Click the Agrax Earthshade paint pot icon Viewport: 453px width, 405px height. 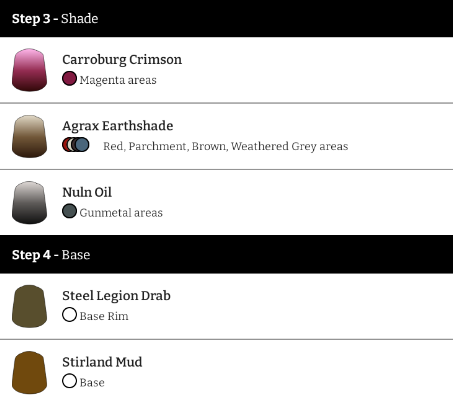tap(29, 136)
